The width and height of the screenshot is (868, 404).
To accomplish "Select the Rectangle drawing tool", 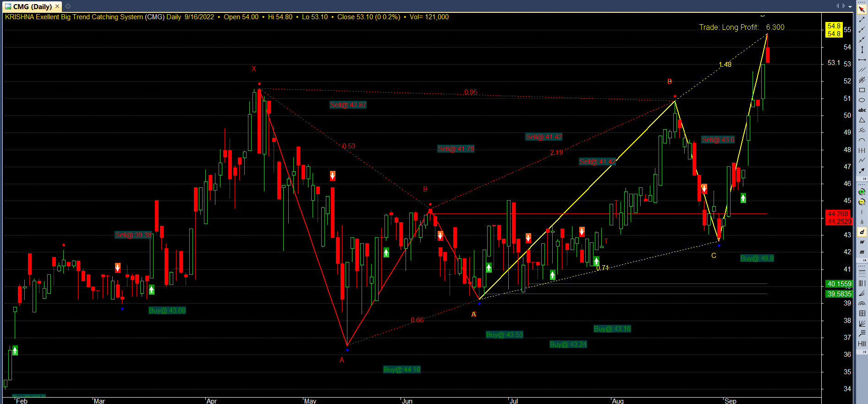I will click(862, 90).
